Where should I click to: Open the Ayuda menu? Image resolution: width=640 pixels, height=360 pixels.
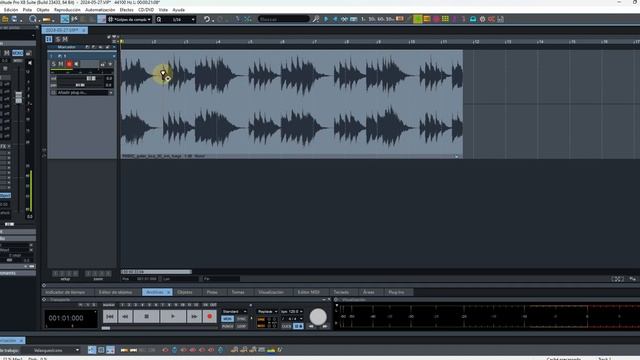point(179,10)
